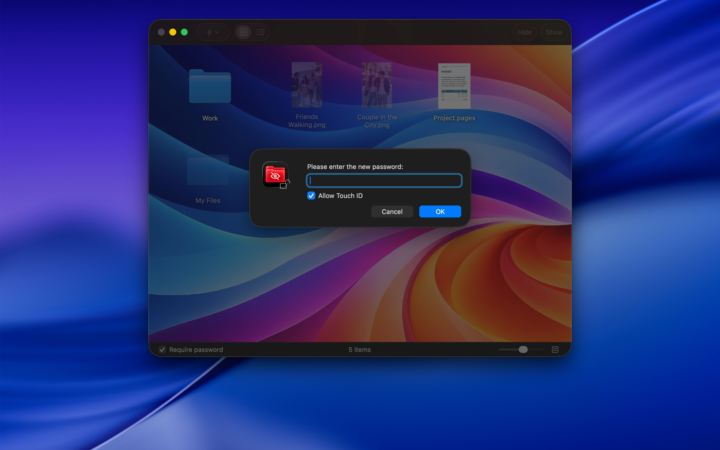Screen dimensions: 720x450
Task: Open the Project.pages document icon
Action: 454,86
